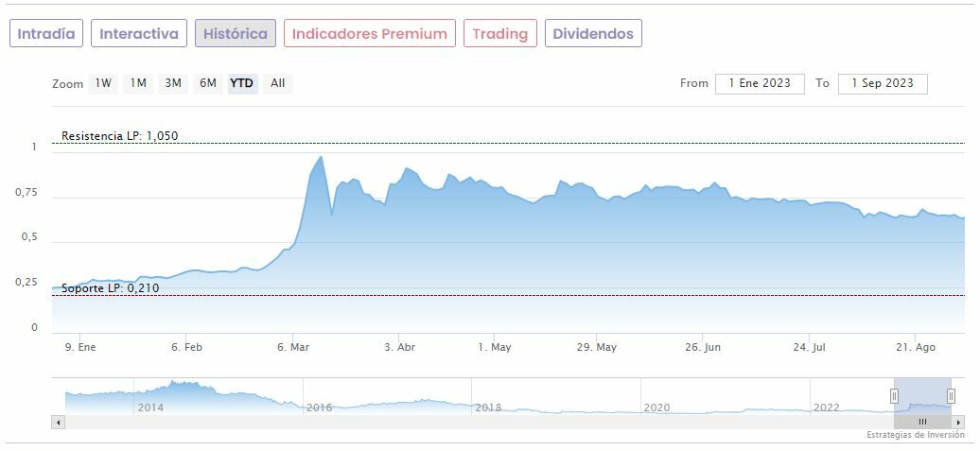Go to the Trading tab
980x451 pixels.
tap(499, 34)
